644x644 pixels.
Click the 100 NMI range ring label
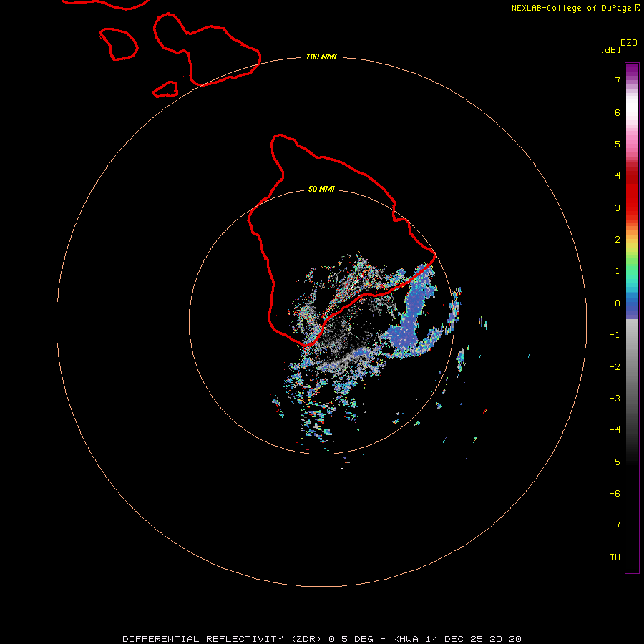pyautogui.click(x=321, y=57)
